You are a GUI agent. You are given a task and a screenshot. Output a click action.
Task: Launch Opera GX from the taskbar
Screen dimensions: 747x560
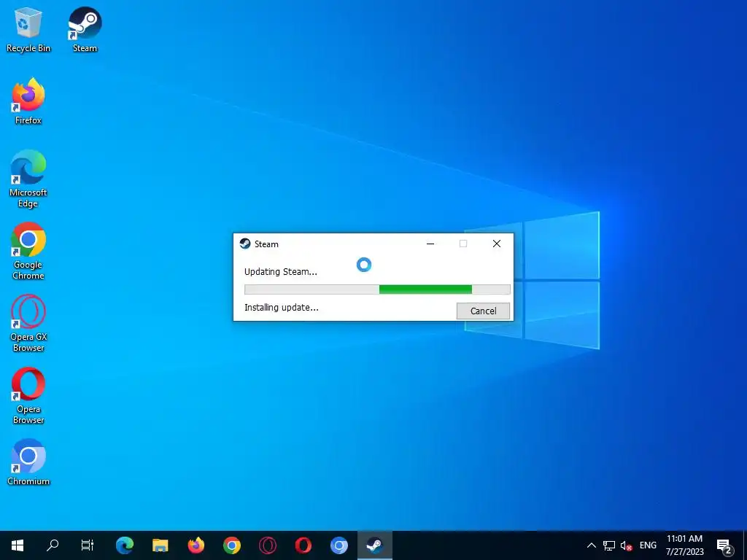pyautogui.click(x=267, y=545)
